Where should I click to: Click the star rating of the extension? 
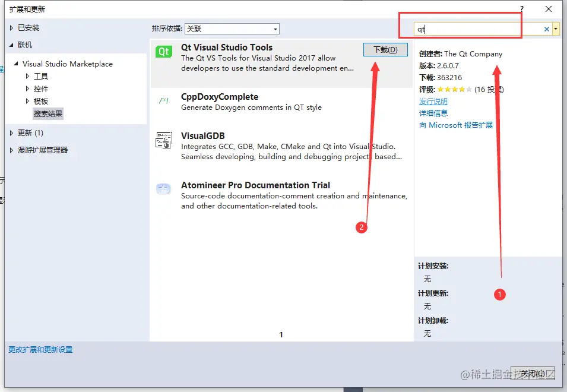click(455, 89)
